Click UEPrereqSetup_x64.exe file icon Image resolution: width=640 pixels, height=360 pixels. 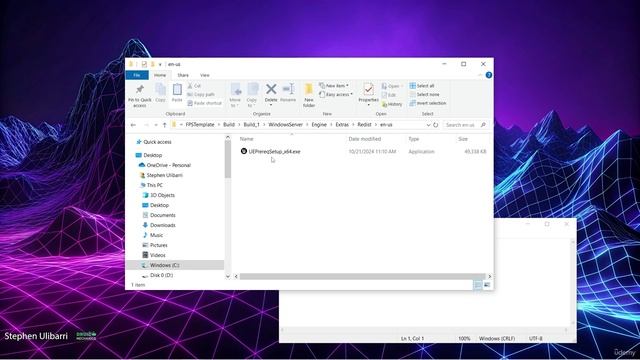point(244,151)
